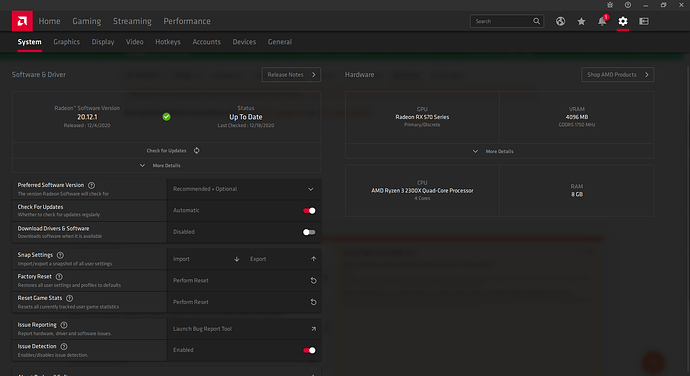Click 4096 MB VRAM value
The height and width of the screenshot is (376, 690).
point(577,117)
